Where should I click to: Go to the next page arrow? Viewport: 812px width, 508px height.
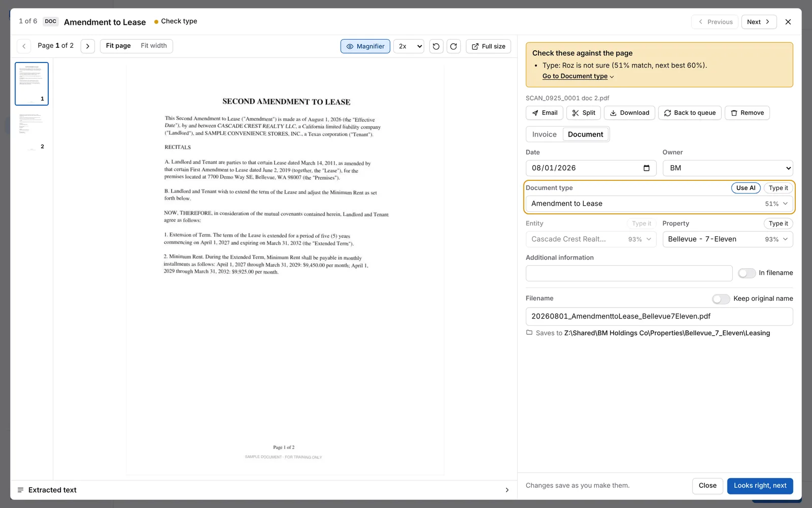point(88,46)
